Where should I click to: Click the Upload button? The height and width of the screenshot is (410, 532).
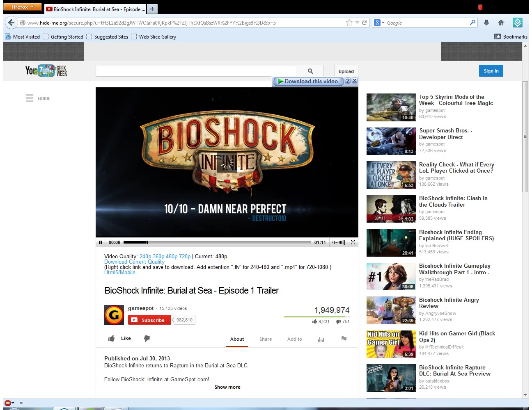click(x=346, y=71)
